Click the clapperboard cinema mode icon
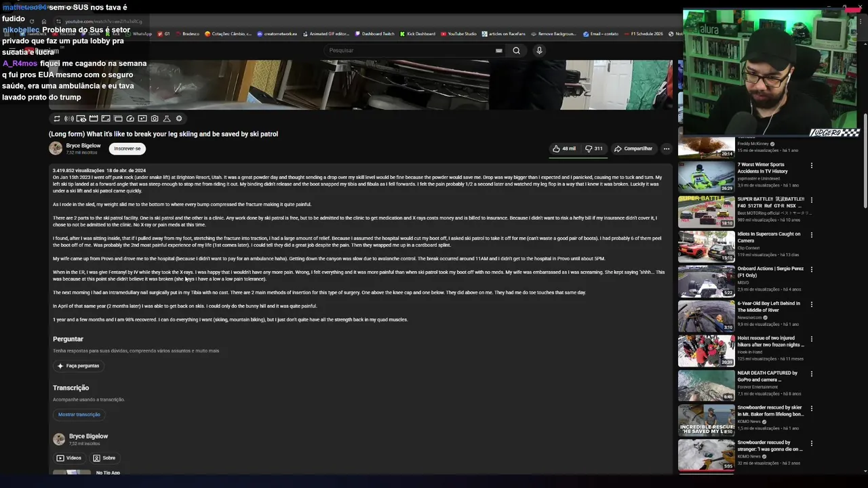Screen dimensions: 868x488 [x=94, y=119]
